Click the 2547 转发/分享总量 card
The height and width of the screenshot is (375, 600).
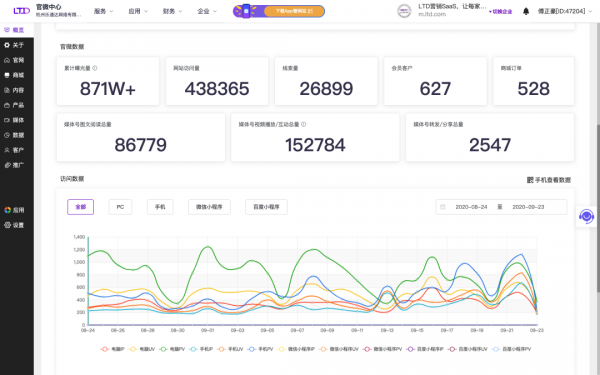[490, 137]
